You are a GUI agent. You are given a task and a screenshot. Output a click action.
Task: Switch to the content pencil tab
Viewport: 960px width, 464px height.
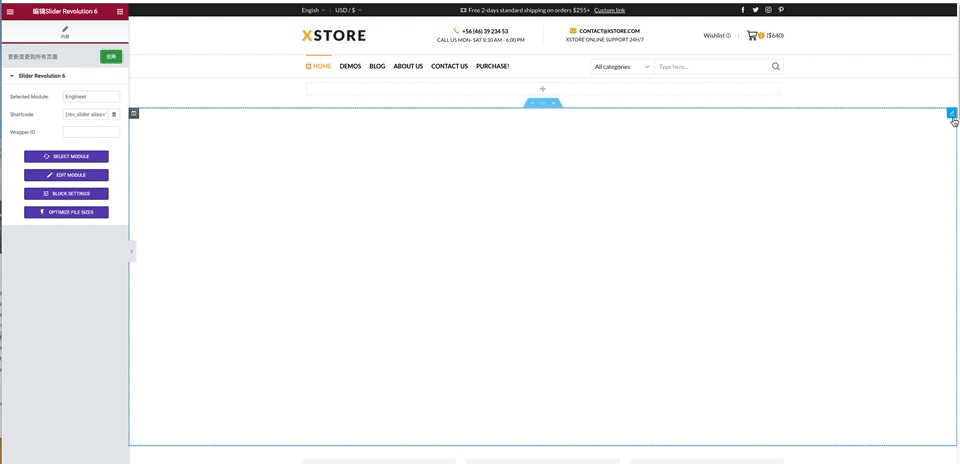[65, 32]
